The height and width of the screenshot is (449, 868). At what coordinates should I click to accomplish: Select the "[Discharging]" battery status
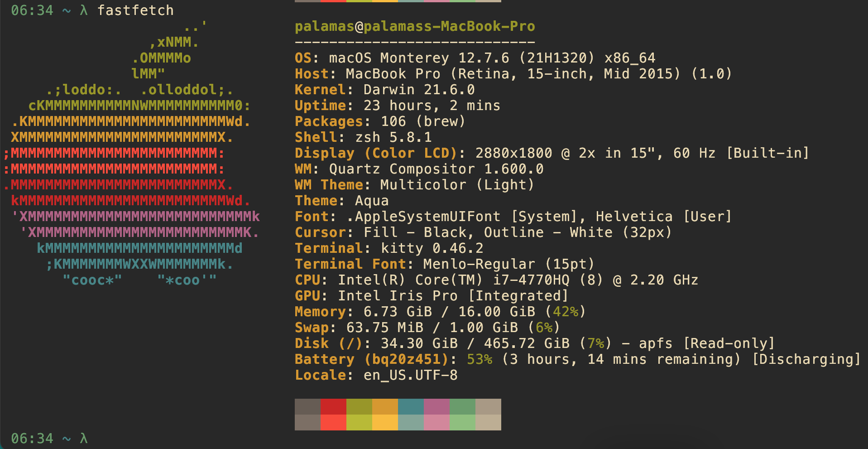[806, 359]
